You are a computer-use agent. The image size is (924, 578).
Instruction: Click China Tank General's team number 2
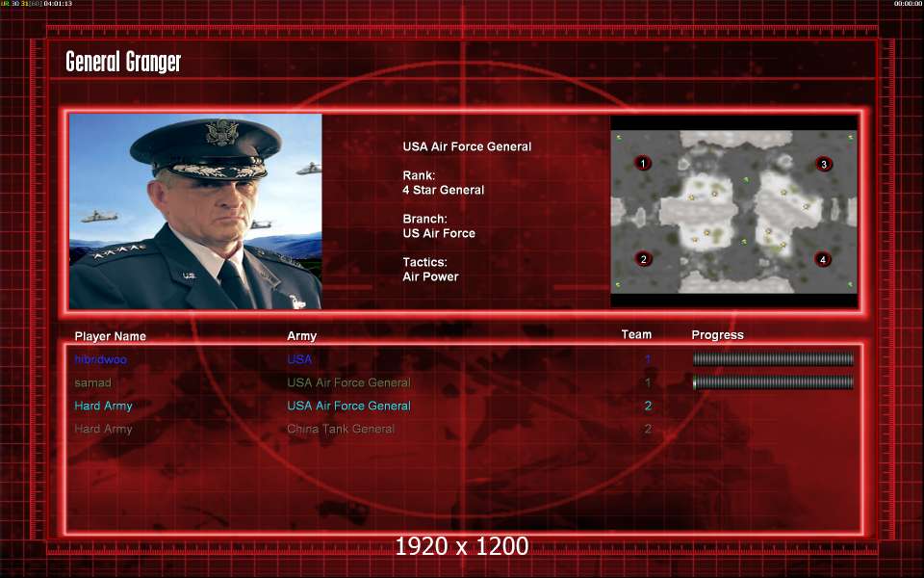pyautogui.click(x=648, y=429)
